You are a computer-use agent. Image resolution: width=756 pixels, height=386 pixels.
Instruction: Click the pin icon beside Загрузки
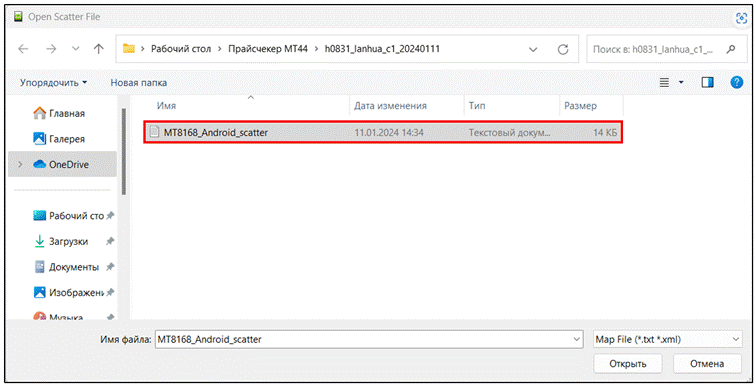pyautogui.click(x=110, y=241)
